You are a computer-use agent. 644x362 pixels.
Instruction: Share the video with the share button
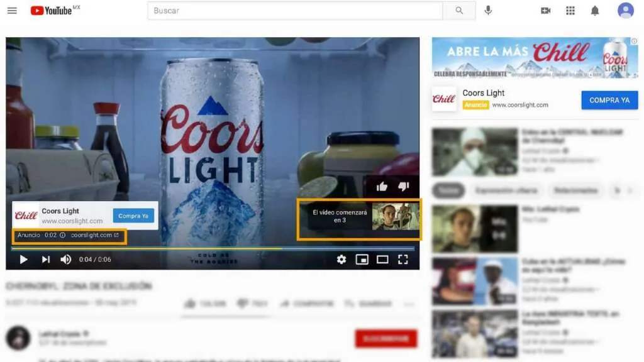click(306, 304)
